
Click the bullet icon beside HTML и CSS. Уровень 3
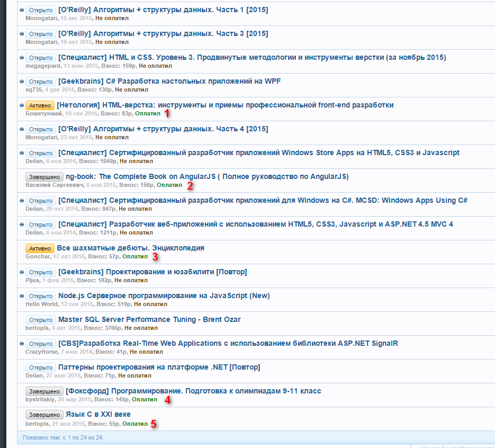[x=22, y=58]
